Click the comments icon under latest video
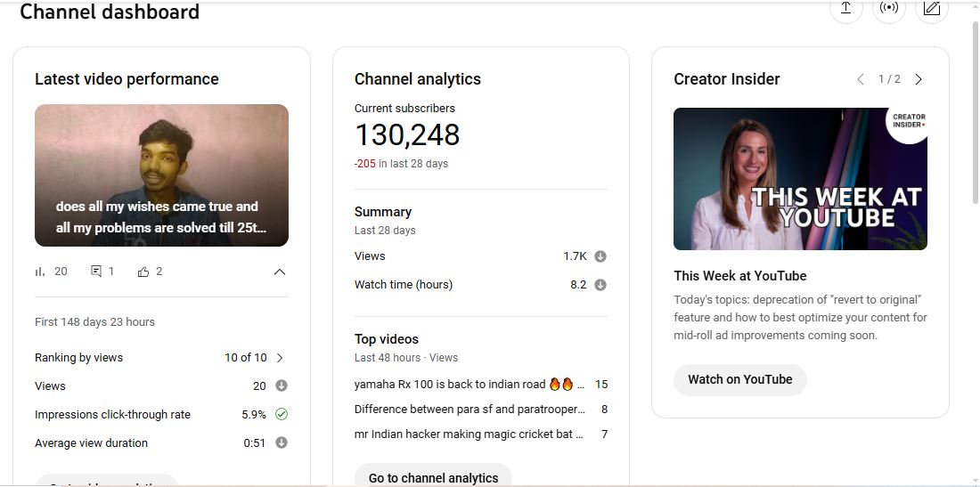Image resolution: width=980 pixels, height=487 pixels. pyautogui.click(x=96, y=272)
